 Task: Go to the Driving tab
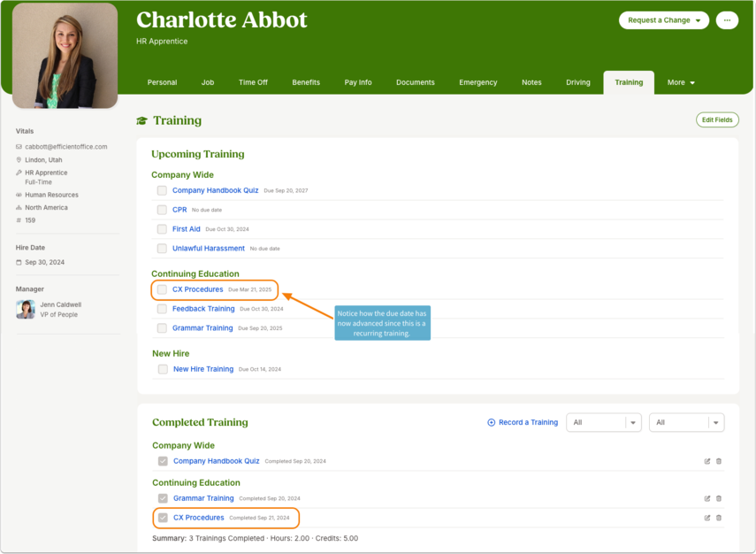click(578, 82)
